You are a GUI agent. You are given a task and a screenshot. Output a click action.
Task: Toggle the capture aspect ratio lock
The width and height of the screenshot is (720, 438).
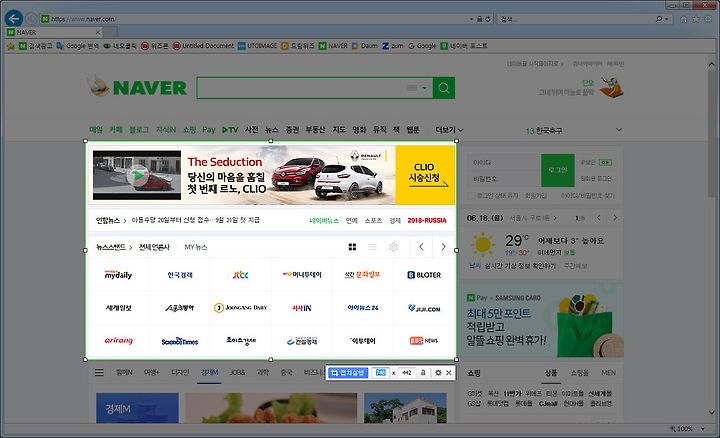[423, 373]
